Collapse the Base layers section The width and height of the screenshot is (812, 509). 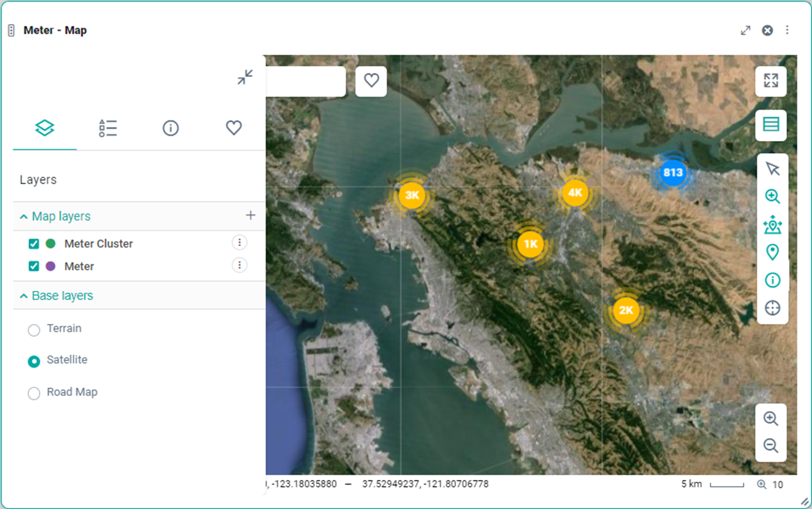click(23, 296)
